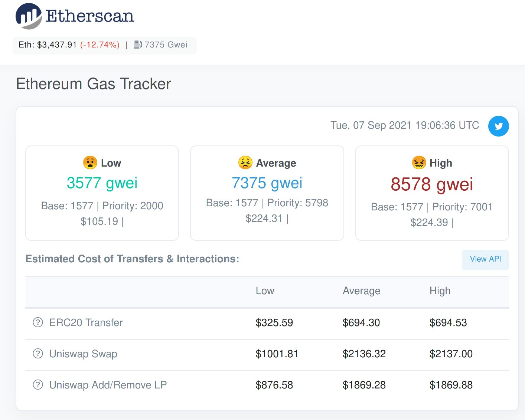Click the help icon beside ERC20 Transfer

(x=38, y=322)
